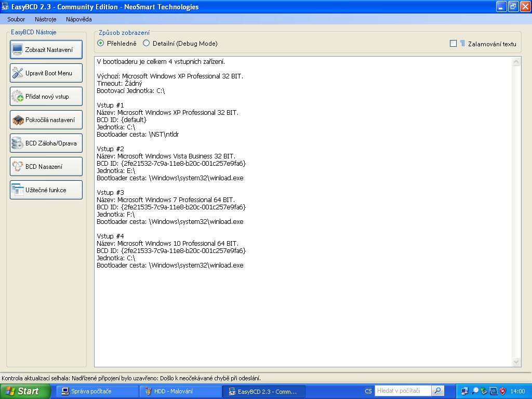532x399 pixels.
Task: Open the Soubor menu
Action: [x=16, y=19]
